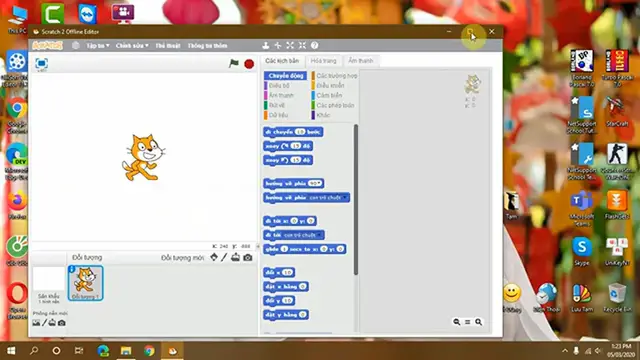Upload a new sprite from file icon
The image size is (640, 360).
(236, 257)
